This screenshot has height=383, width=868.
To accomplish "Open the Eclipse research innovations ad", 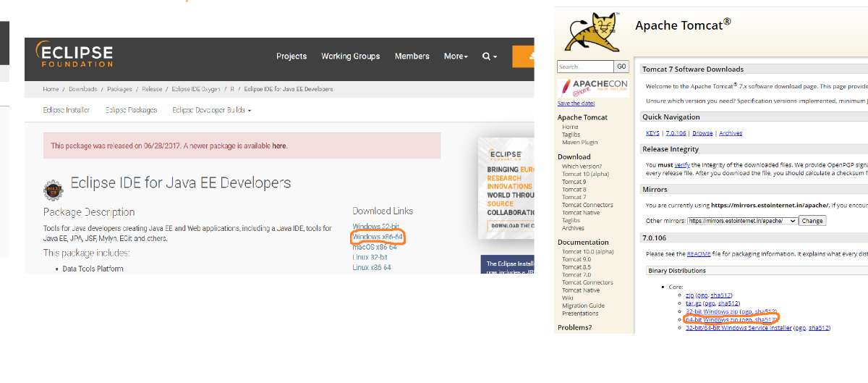I will tap(506, 188).
